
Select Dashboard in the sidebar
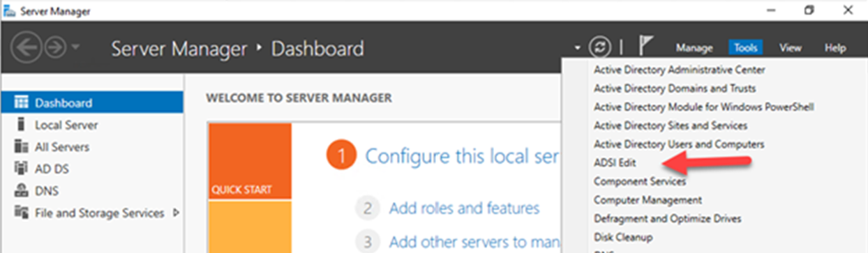(x=92, y=102)
